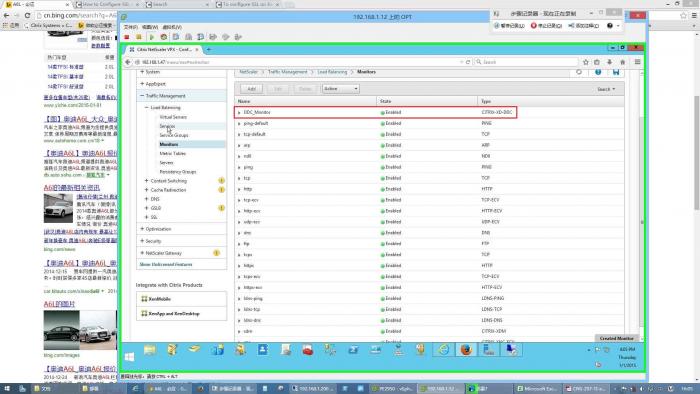Screen dimensions: 700x394
Task: Click Load Balancing in breadcrumb
Action: (332, 72)
